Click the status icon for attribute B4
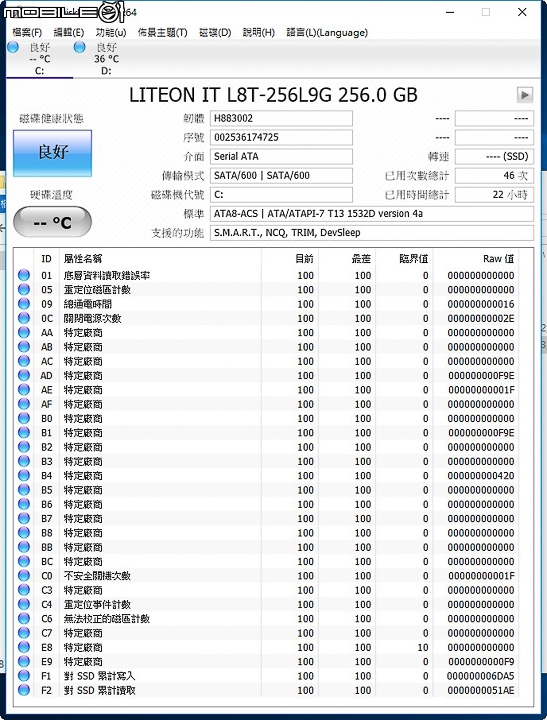The width and height of the screenshot is (547, 720). click(24, 475)
